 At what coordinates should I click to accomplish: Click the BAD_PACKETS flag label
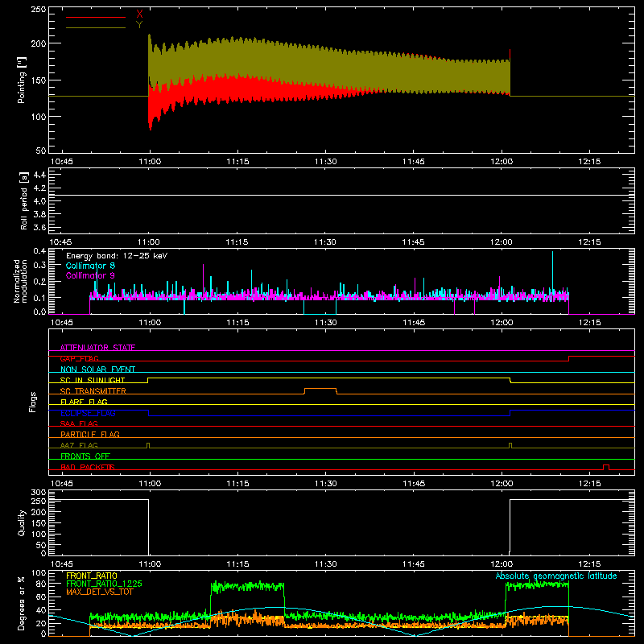(88, 467)
